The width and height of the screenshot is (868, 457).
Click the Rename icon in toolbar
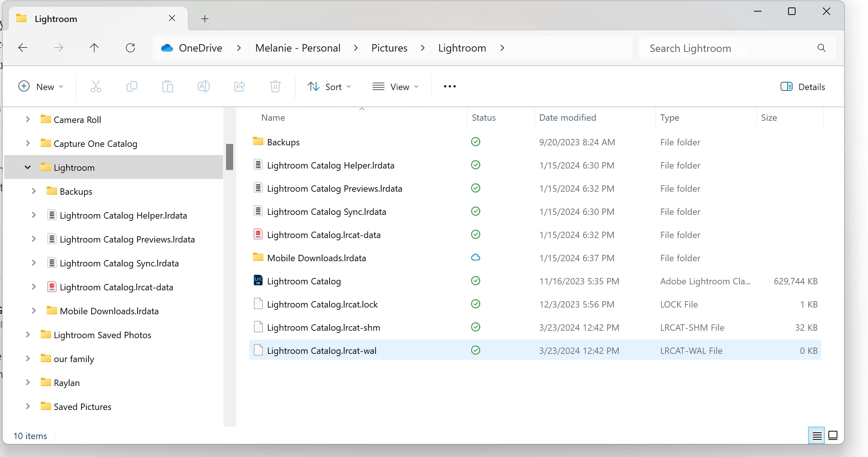pyautogui.click(x=203, y=87)
